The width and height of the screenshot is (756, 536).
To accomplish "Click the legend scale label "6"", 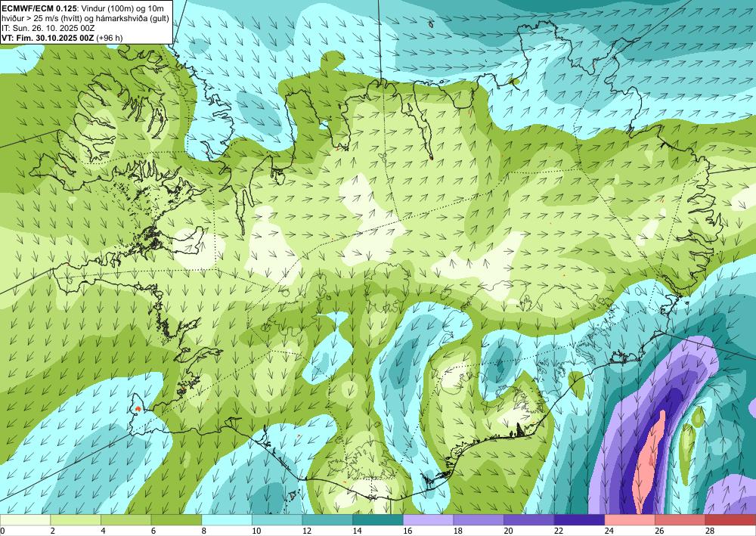I will tap(153, 531).
